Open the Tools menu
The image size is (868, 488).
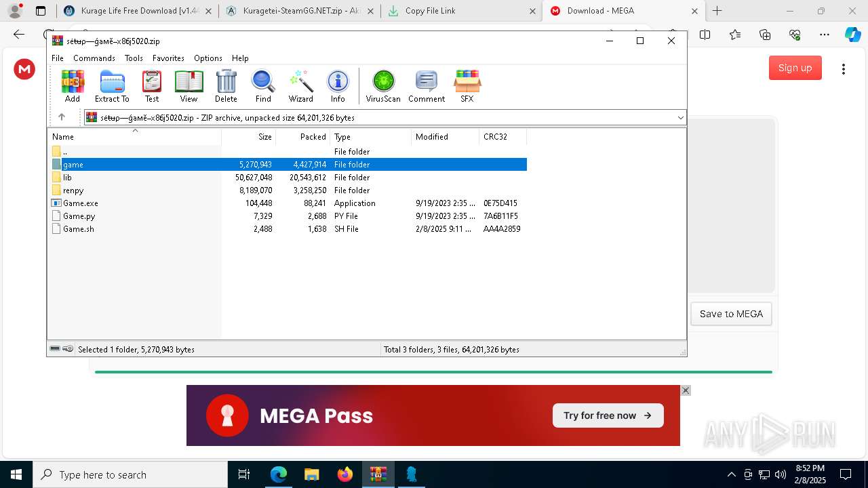(134, 58)
